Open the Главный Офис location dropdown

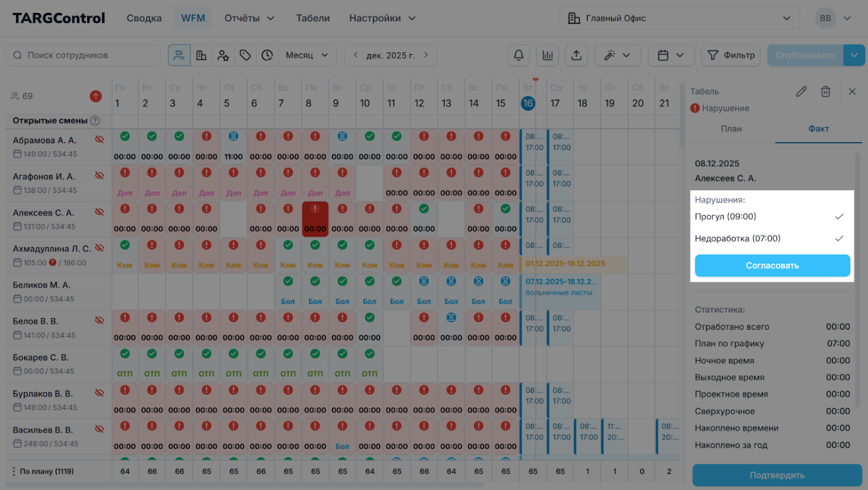pos(679,18)
